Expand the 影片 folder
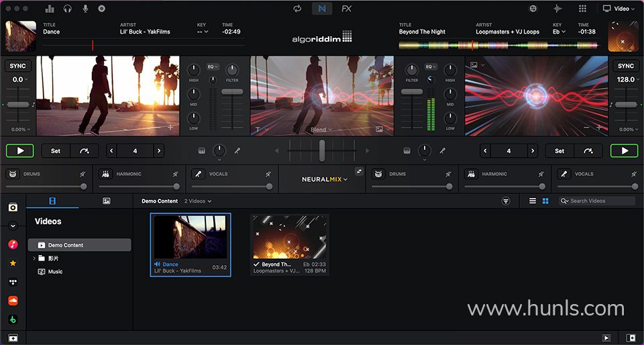The image size is (644, 345). 34,258
